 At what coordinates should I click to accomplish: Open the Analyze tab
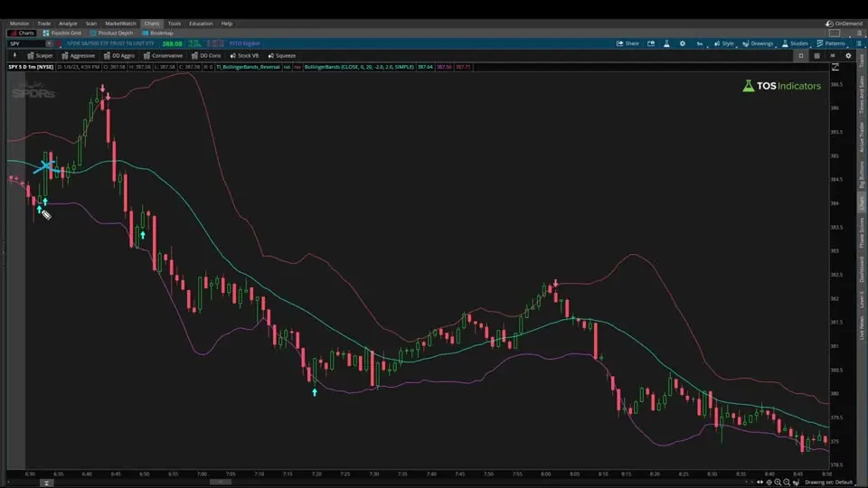(x=68, y=23)
